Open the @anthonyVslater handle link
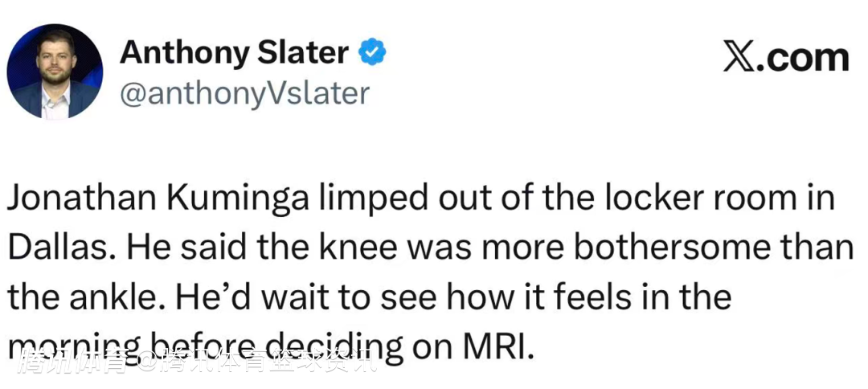The image size is (868, 389). 244,93
